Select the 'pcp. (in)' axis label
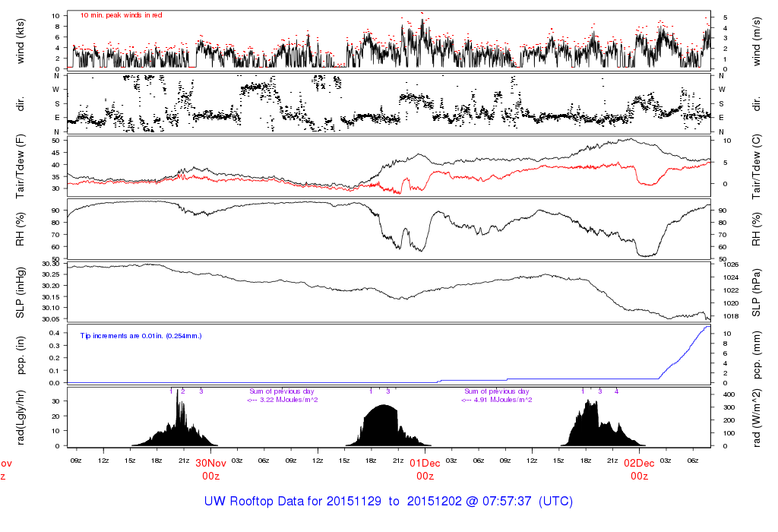 point(21,356)
